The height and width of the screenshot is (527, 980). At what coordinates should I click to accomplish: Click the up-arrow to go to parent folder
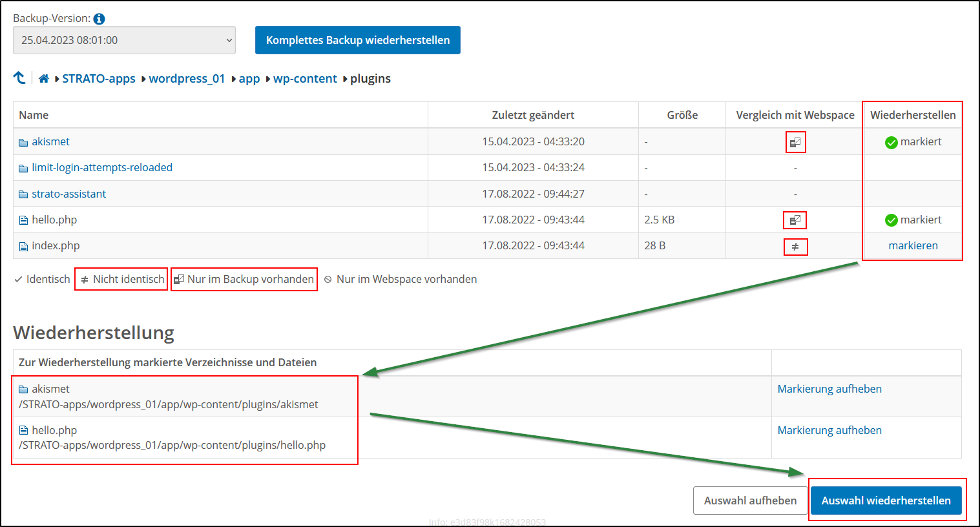(20, 77)
